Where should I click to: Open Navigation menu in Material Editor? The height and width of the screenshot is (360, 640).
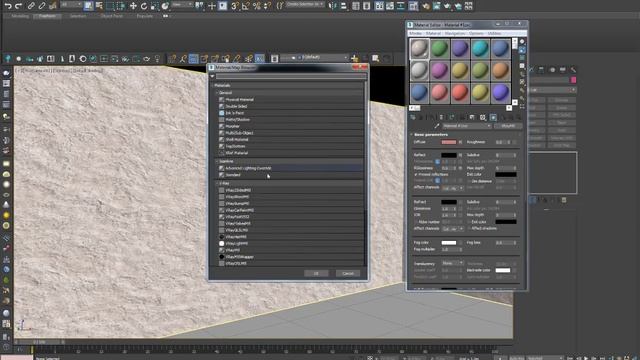click(455, 33)
